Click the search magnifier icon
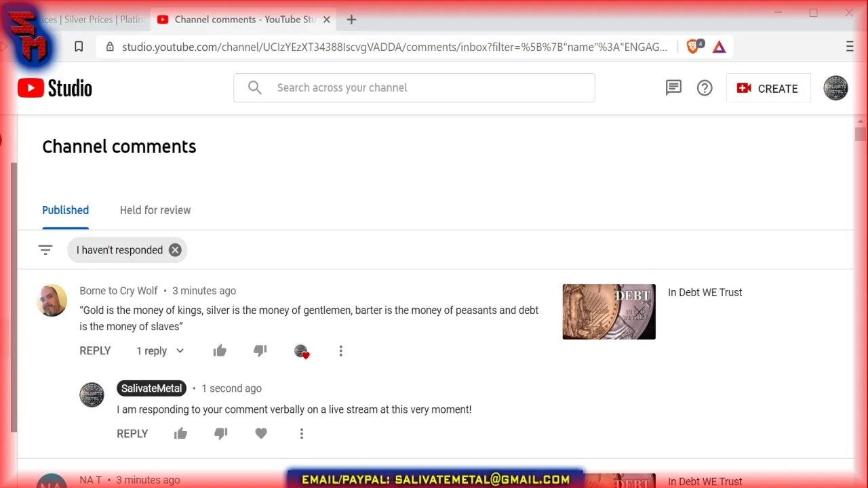The width and height of the screenshot is (868, 488). (x=254, y=87)
